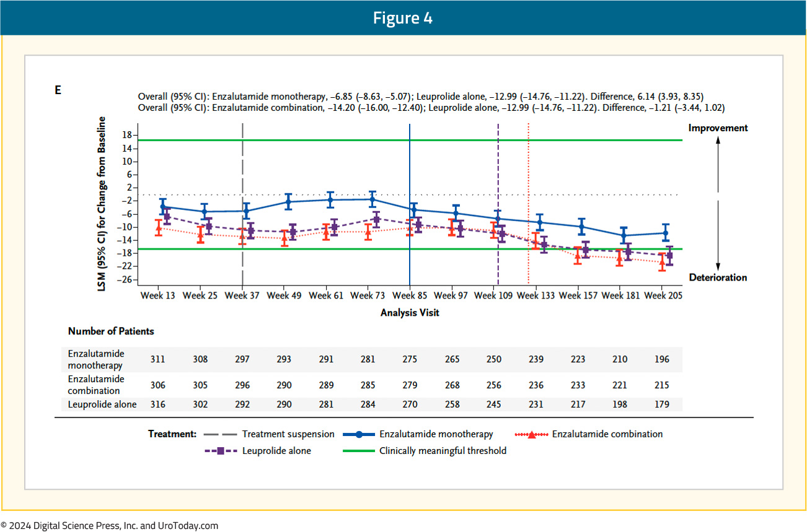Click the Leuprolide alone table row label

102,404
